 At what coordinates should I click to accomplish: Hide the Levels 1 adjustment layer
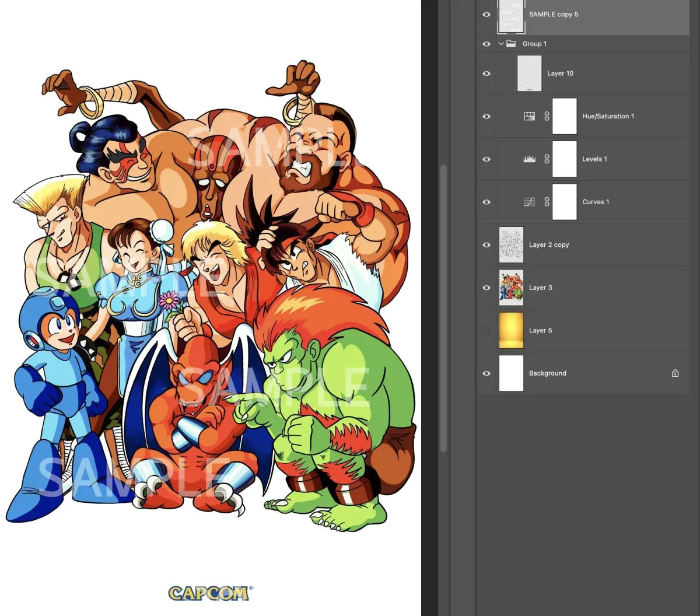click(487, 159)
